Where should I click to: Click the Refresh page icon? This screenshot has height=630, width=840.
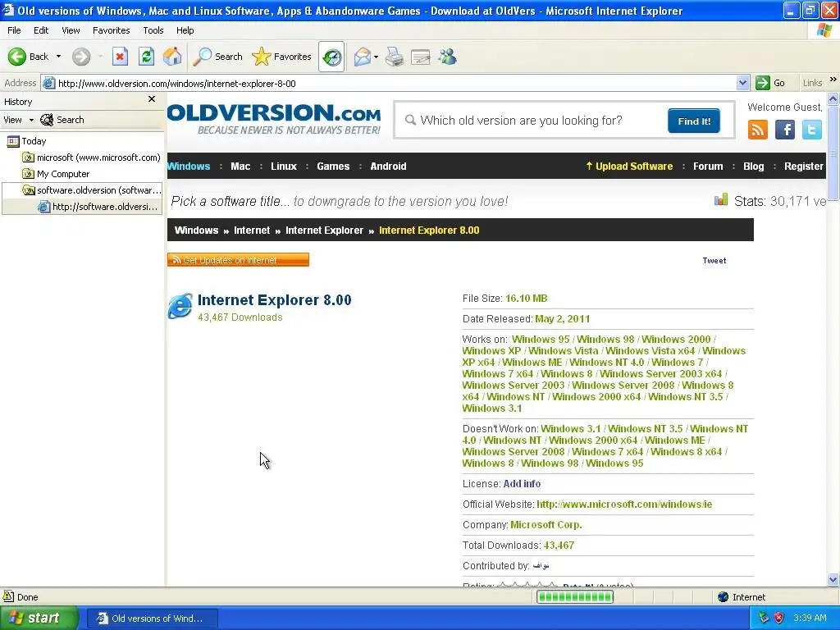pos(146,57)
